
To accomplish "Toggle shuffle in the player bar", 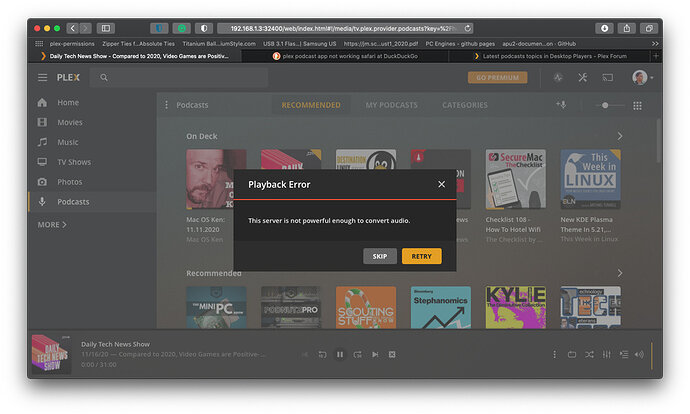I will click(x=589, y=354).
